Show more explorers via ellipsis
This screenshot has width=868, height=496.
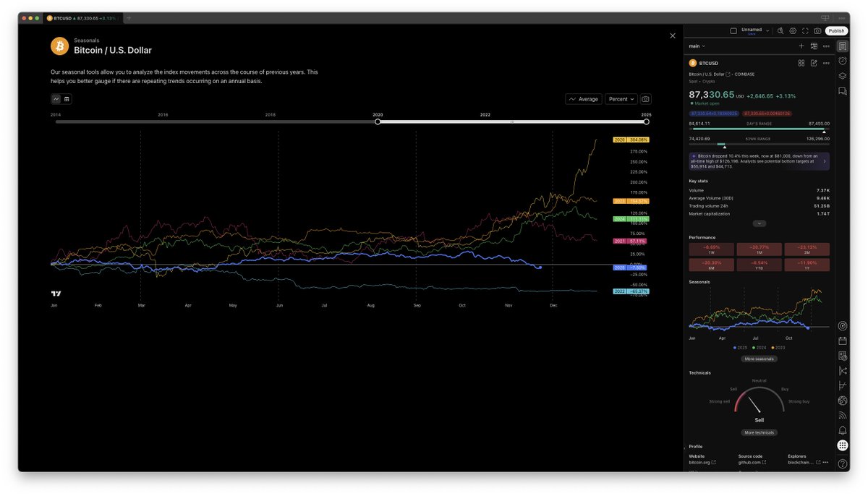[825, 462]
